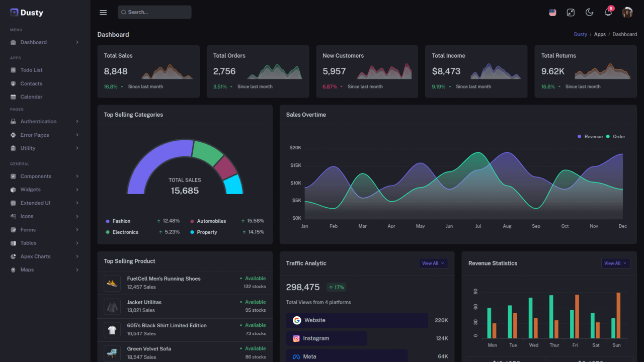Screen dimensions: 644x362
Task: Open the Widgets menu item
Action: pos(30,190)
